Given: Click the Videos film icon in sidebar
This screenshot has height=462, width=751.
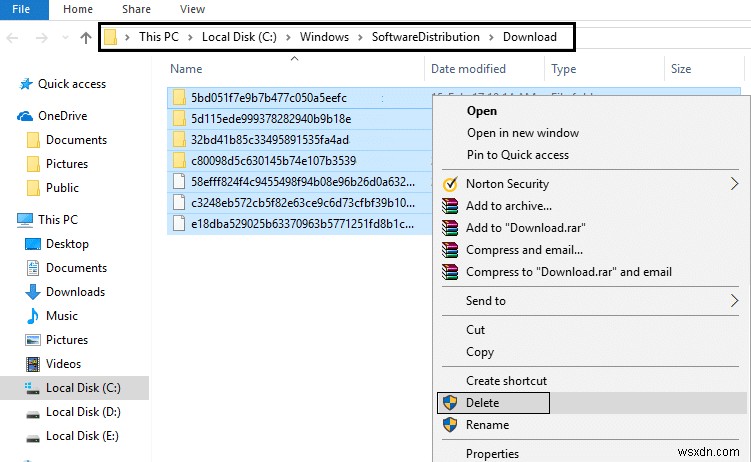Looking at the screenshot, I should pyautogui.click(x=33, y=364).
